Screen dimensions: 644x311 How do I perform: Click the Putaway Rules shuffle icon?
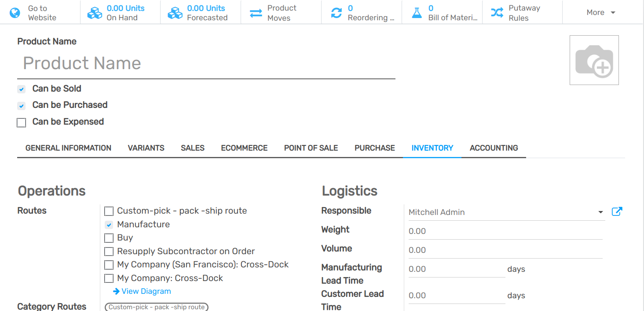[x=497, y=13]
